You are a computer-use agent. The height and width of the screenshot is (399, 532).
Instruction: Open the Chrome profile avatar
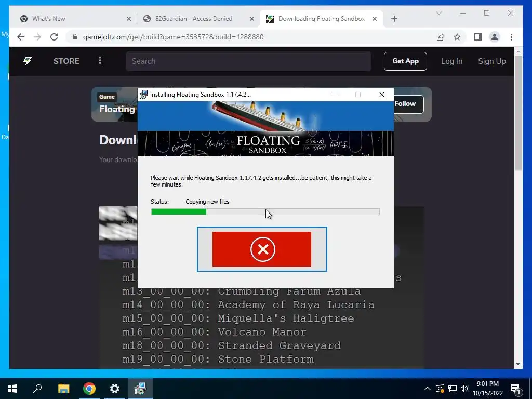tap(495, 37)
